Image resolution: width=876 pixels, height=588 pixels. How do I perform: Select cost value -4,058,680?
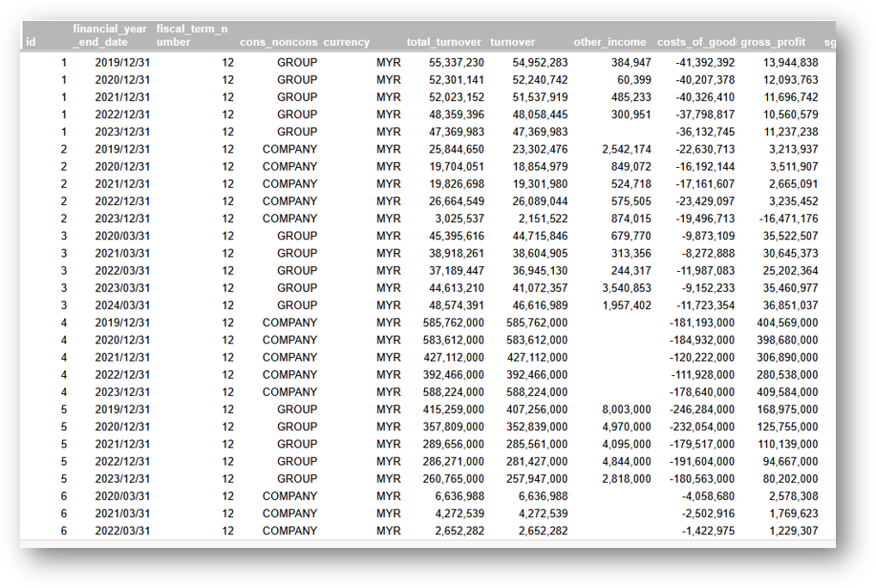pos(708,495)
